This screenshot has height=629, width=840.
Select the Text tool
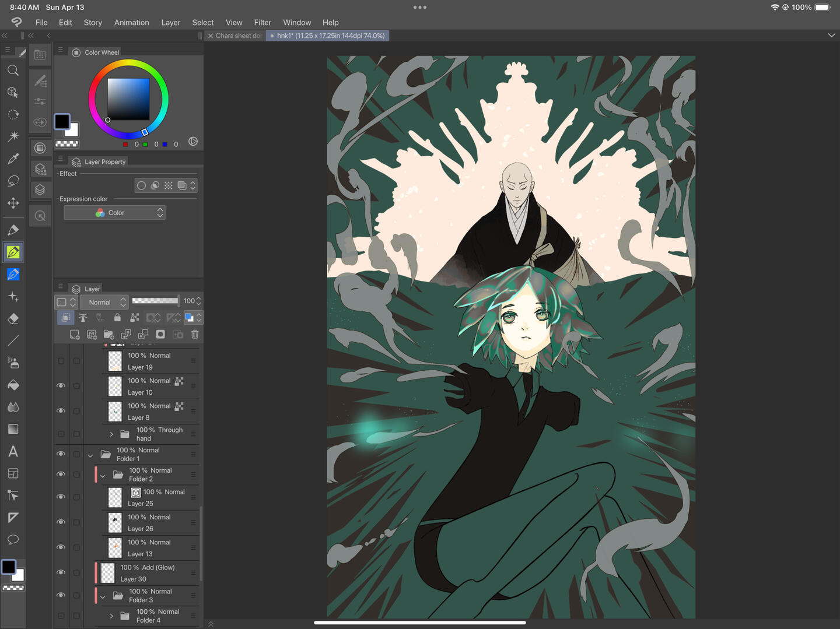pos(13,451)
